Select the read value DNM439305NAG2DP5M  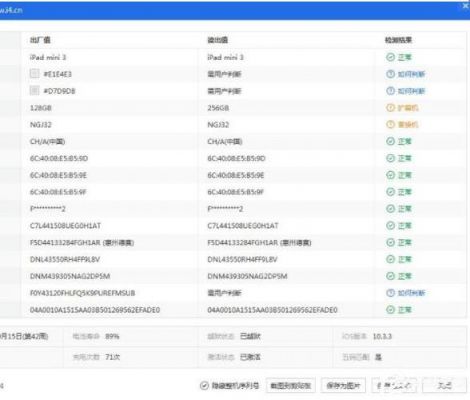click(247, 276)
